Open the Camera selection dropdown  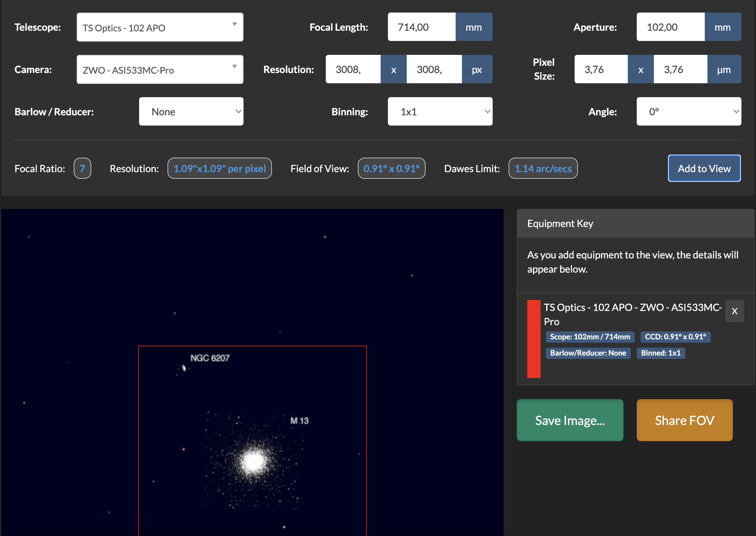point(160,69)
